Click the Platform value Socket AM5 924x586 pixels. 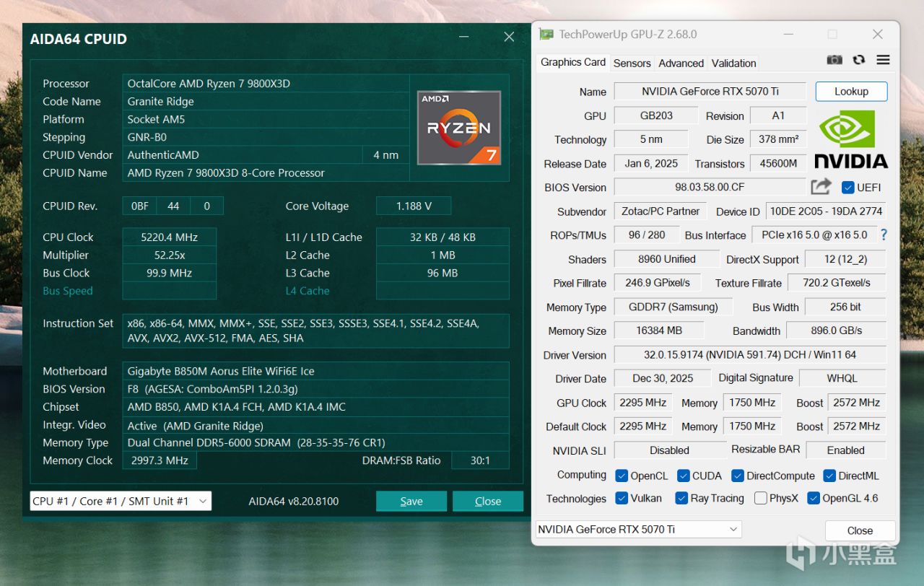(x=266, y=119)
